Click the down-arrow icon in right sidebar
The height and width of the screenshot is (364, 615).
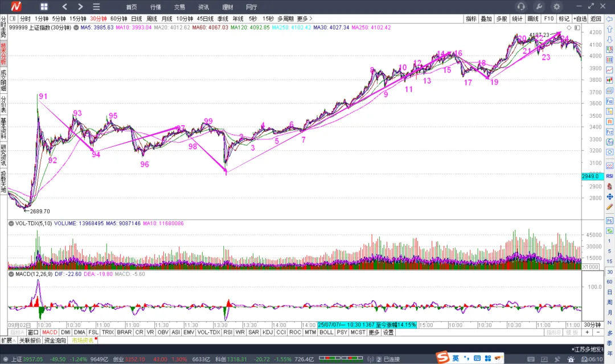609,40
